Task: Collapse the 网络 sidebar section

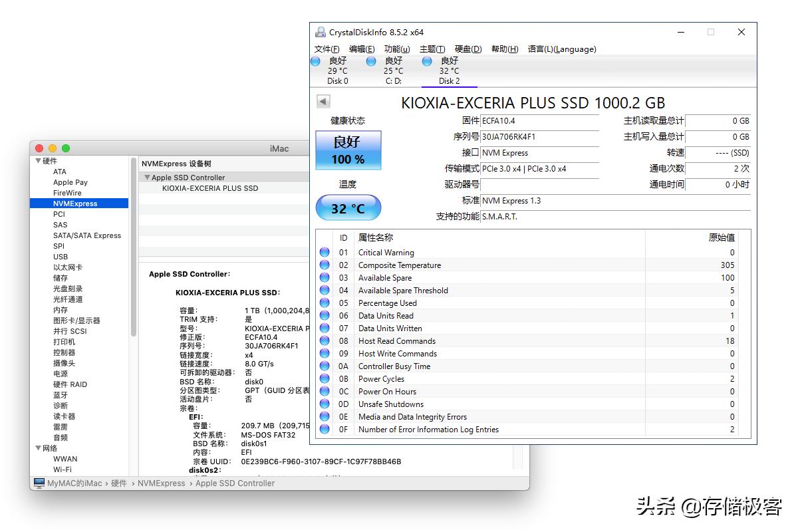Action: (x=38, y=448)
